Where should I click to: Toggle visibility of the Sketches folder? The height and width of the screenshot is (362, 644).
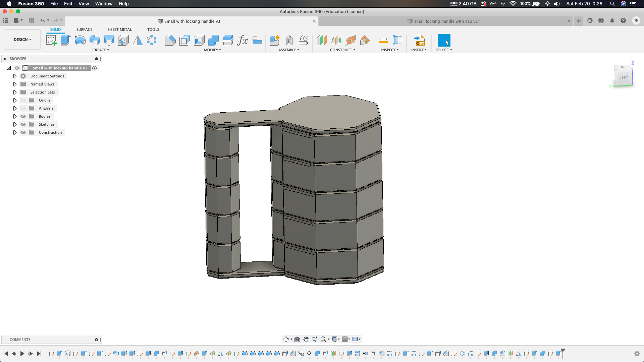pyautogui.click(x=23, y=124)
